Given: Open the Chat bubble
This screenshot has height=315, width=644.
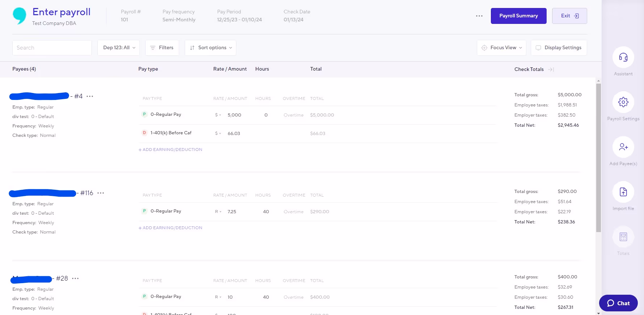Looking at the screenshot, I should click(618, 303).
